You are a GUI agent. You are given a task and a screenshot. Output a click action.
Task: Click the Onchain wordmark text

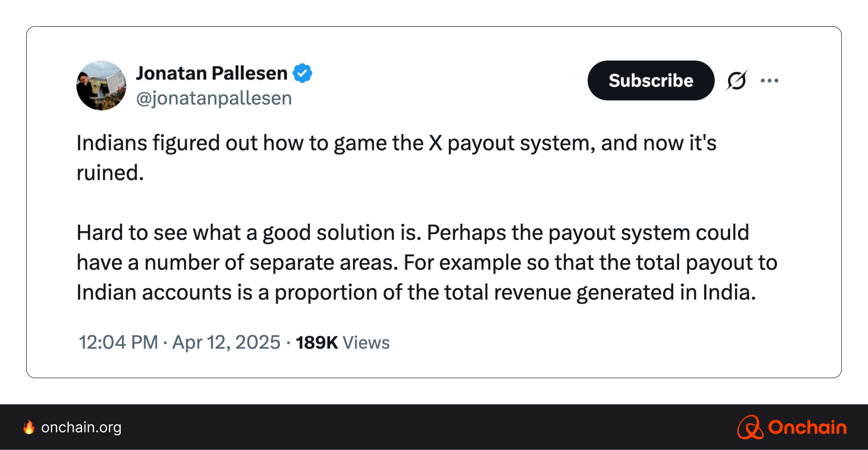807,427
